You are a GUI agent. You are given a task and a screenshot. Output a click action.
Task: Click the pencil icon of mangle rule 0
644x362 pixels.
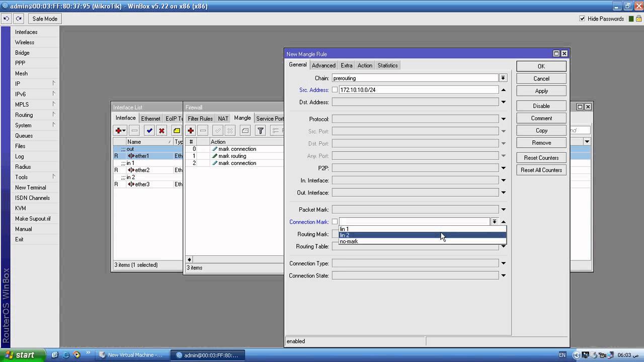tap(215, 149)
